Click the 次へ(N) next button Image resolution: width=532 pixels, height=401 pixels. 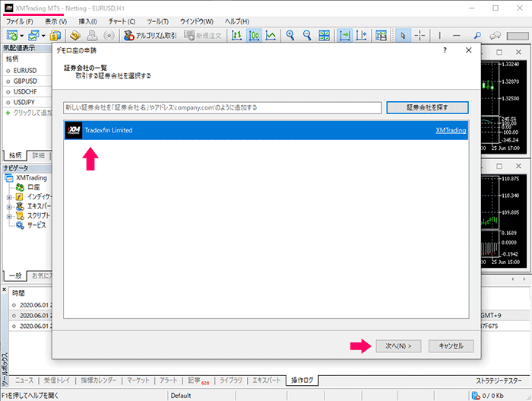[x=398, y=346]
